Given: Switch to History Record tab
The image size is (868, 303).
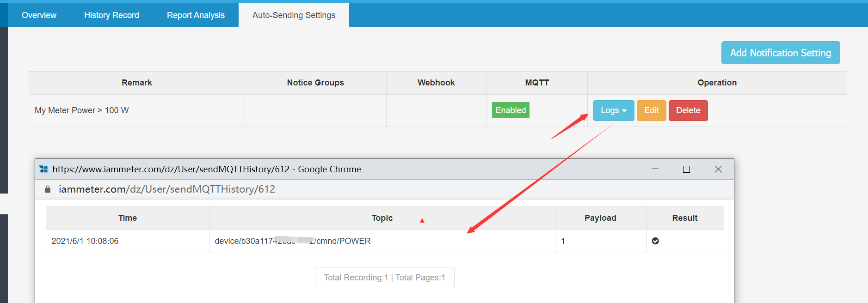Looking at the screenshot, I should click(x=111, y=15).
